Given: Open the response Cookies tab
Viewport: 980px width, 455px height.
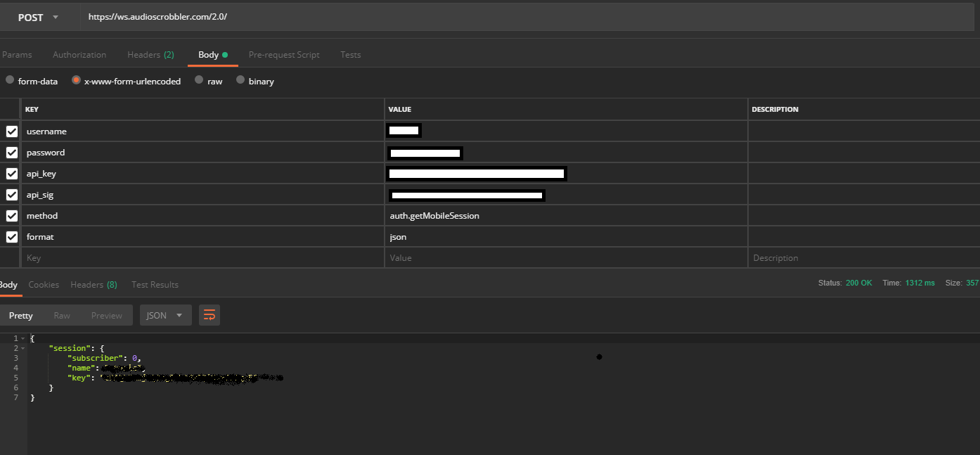Looking at the screenshot, I should click(44, 285).
